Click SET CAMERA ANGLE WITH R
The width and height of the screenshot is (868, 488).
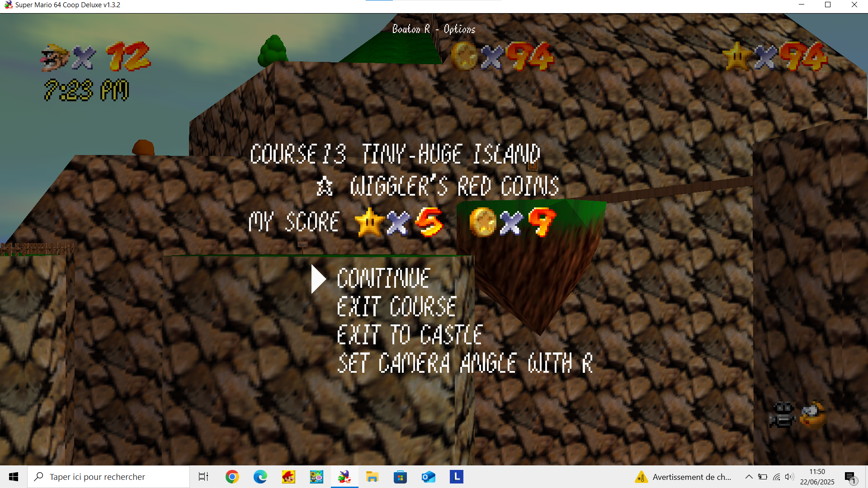465,364
